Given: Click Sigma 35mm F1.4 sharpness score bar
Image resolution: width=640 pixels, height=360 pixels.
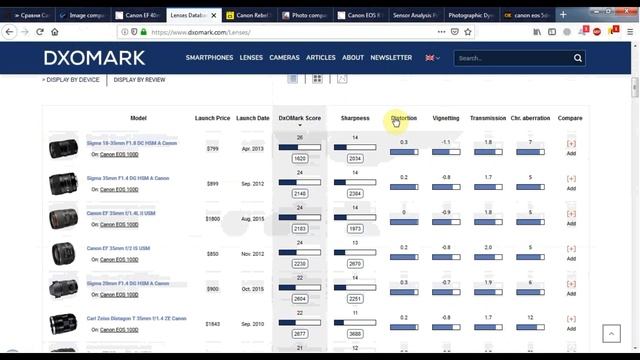Looking at the screenshot, I should point(355,182).
